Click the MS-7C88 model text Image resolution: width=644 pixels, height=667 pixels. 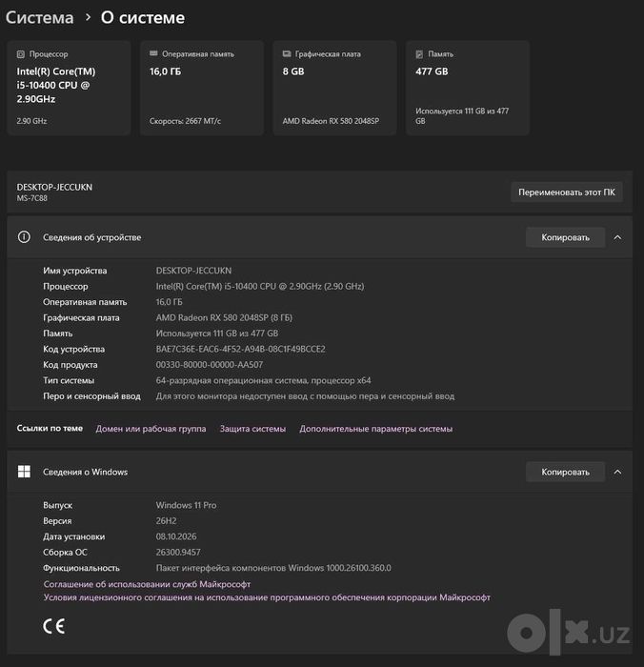31,198
